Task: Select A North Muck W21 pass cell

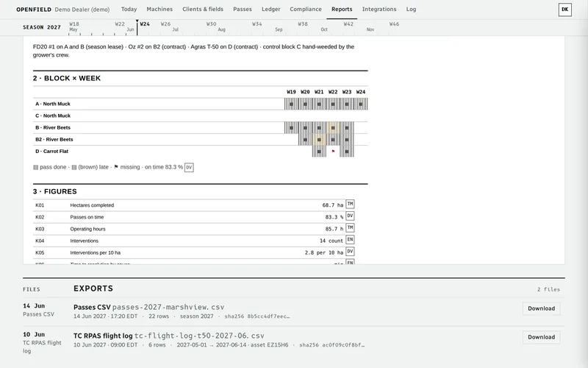Action: (x=319, y=104)
